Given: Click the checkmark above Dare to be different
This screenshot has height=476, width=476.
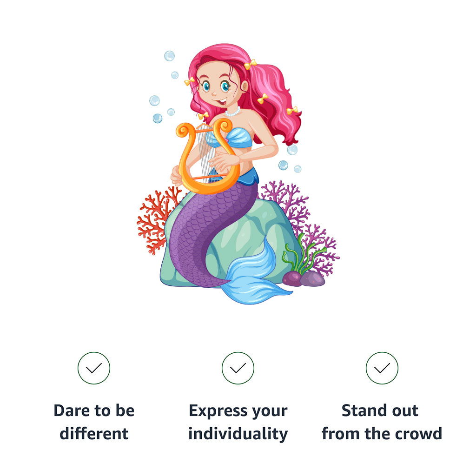Looking at the screenshot, I should [94, 368].
